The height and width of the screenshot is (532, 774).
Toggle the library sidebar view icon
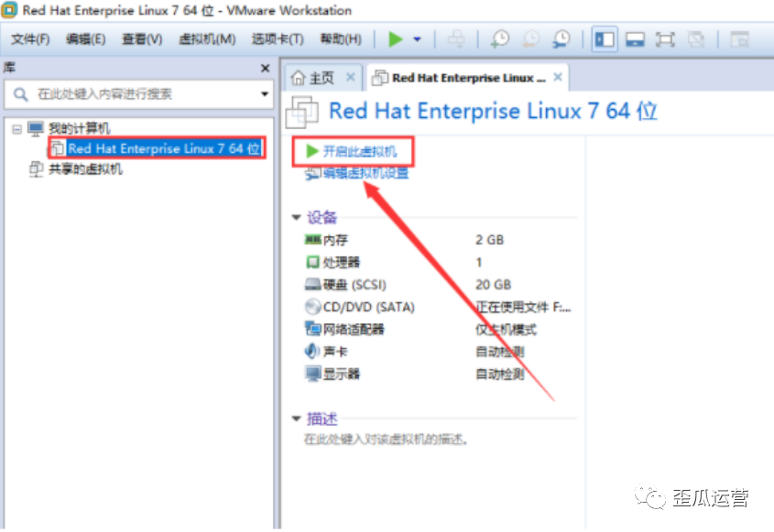click(x=605, y=39)
